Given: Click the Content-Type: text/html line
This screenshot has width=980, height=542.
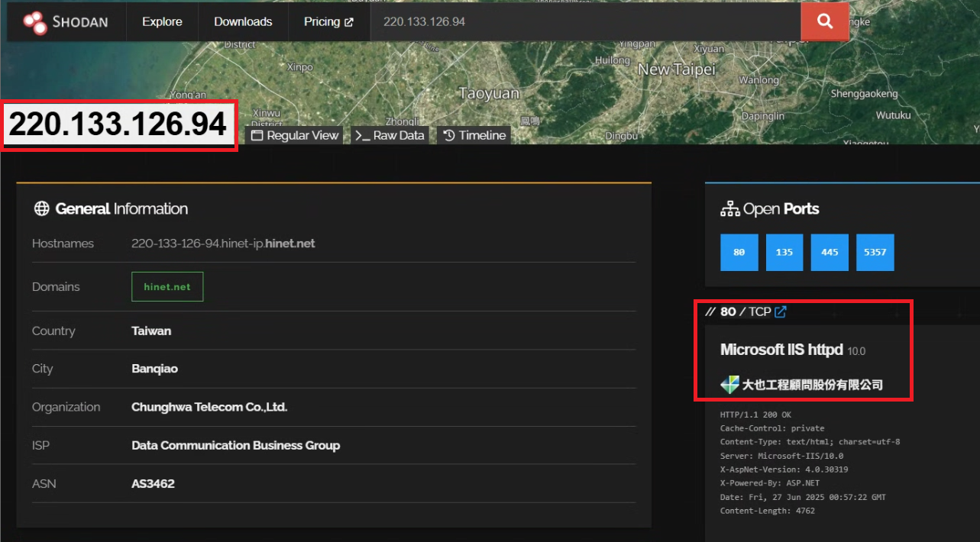Looking at the screenshot, I should [x=810, y=442].
